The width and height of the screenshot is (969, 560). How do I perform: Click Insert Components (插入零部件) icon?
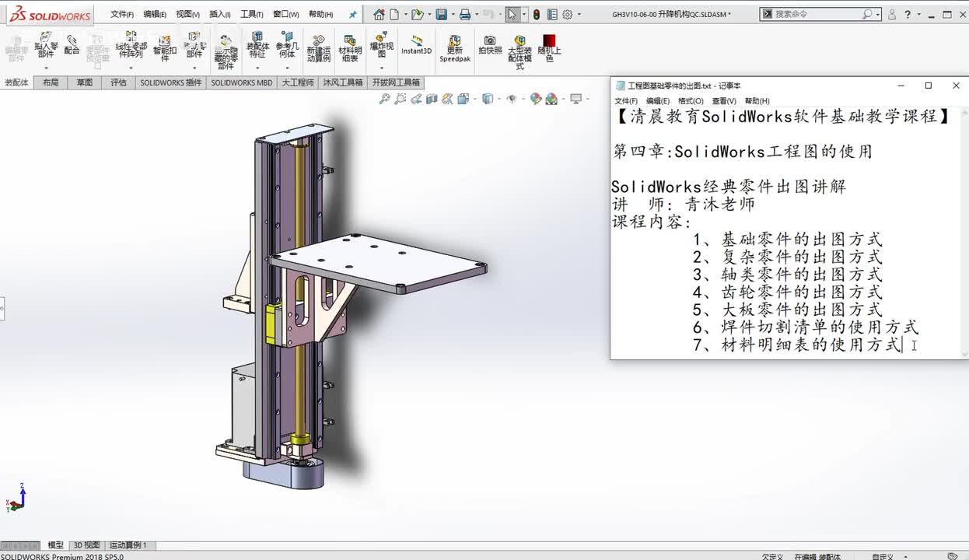(x=46, y=44)
